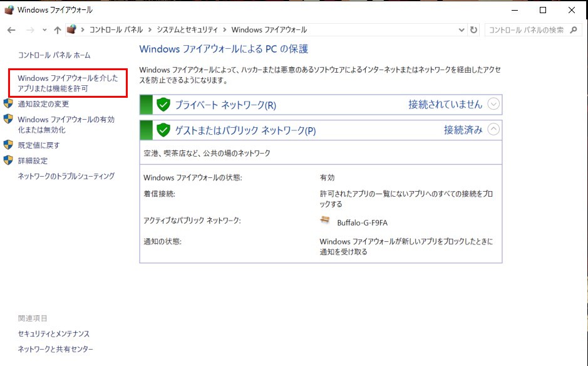Open ファイアウォールの有効化または無効化 link
This screenshot has width=588, height=366.
tap(66, 124)
